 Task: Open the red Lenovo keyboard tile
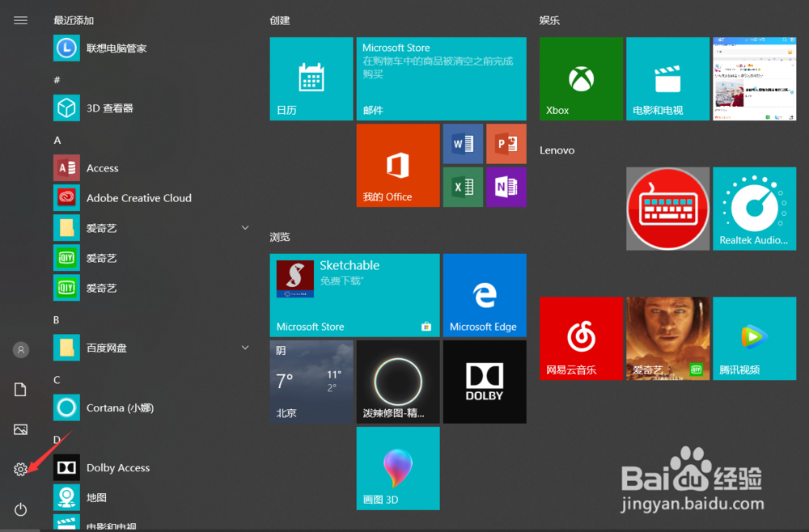pyautogui.click(x=667, y=209)
